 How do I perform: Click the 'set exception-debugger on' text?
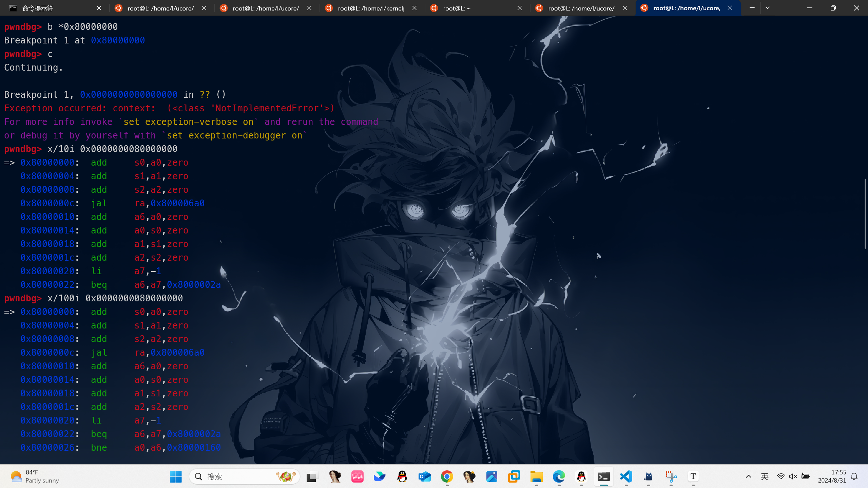point(235,135)
